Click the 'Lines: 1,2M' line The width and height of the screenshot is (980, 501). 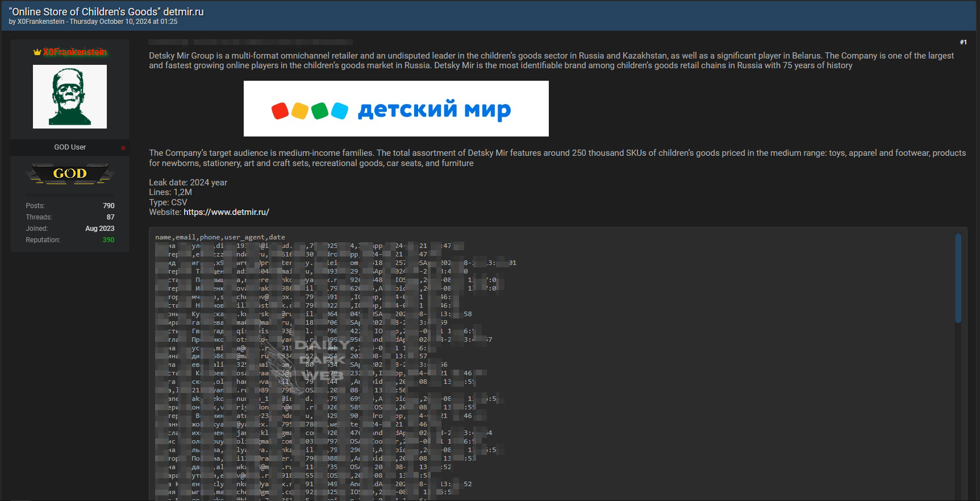(x=170, y=192)
